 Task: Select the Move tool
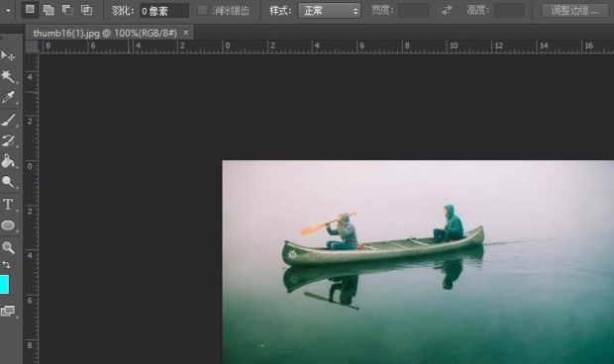pyautogui.click(x=8, y=56)
